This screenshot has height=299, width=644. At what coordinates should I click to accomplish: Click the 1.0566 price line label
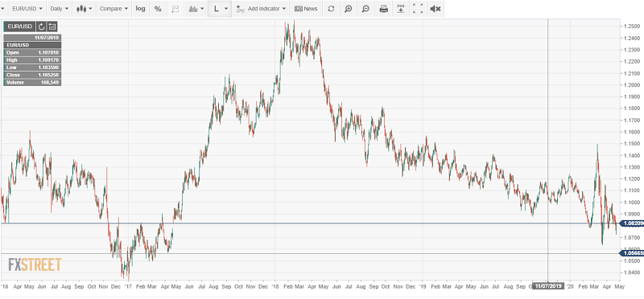pyautogui.click(x=631, y=253)
